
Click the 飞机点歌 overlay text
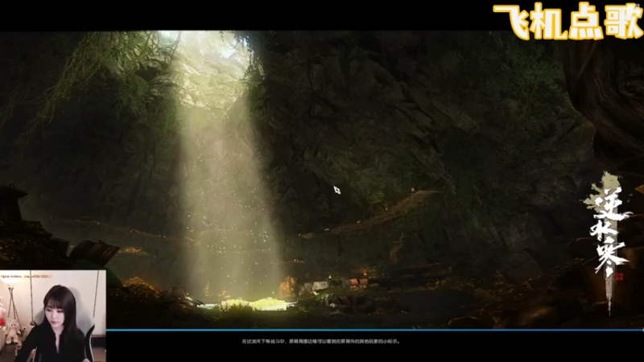coord(568,21)
